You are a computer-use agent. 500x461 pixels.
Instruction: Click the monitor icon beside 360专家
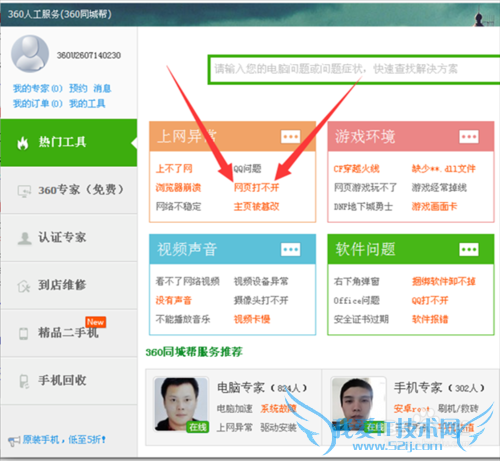pyautogui.click(x=24, y=191)
